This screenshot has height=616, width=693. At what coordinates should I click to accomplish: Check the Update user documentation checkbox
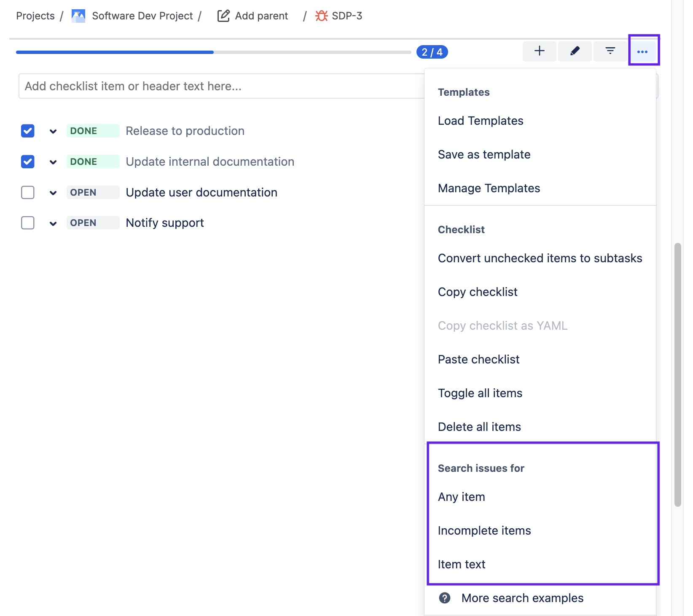tap(28, 193)
